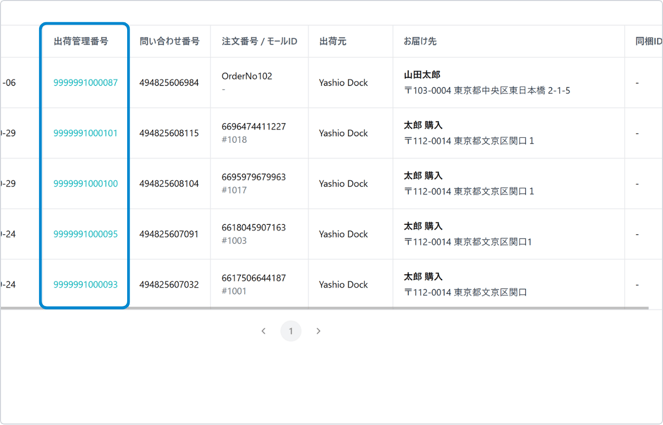Click the 出荷元 column header
This screenshot has height=425, width=663.
332,41
